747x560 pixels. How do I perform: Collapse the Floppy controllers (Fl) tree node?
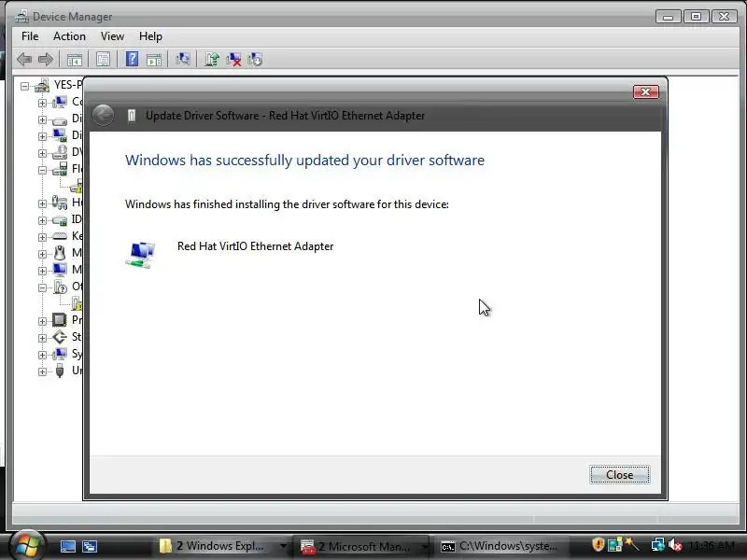(42, 170)
